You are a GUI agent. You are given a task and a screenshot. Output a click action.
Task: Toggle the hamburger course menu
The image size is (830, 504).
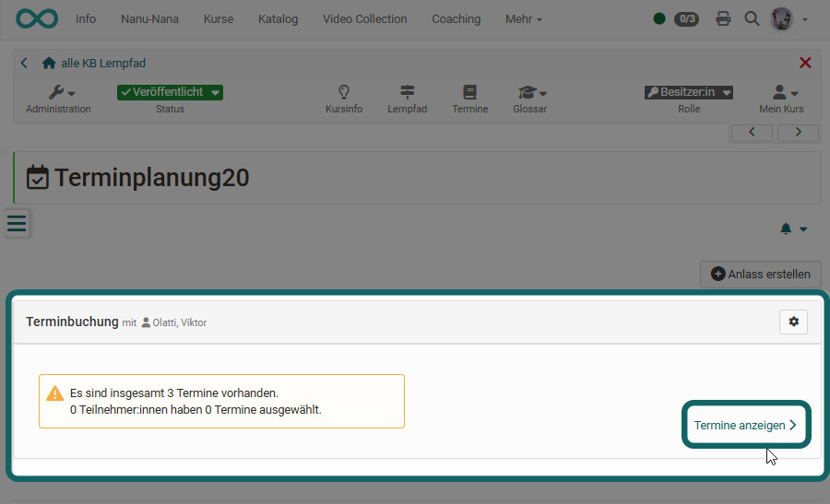click(17, 224)
